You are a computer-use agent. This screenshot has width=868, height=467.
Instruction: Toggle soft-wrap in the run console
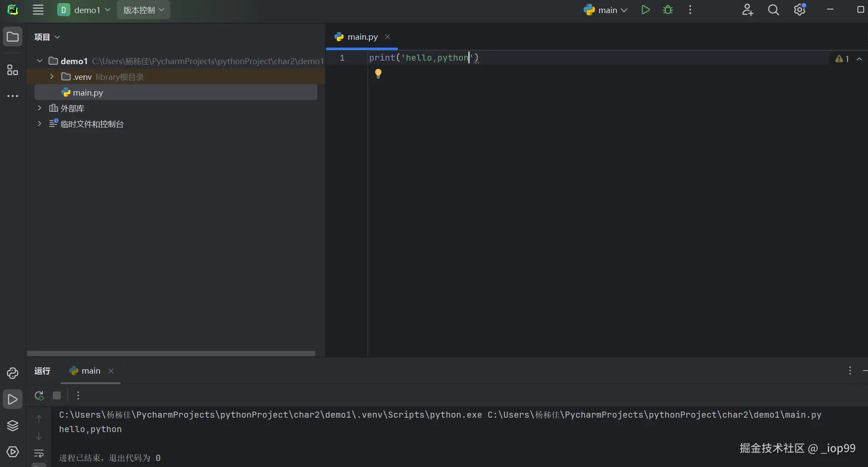click(39, 453)
